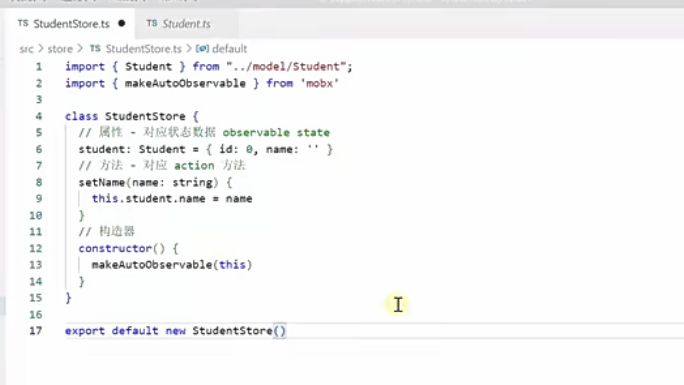Click 'this.student.name' on line 9
This screenshot has height=385, width=684.
pyautogui.click(x=148, y=199)
